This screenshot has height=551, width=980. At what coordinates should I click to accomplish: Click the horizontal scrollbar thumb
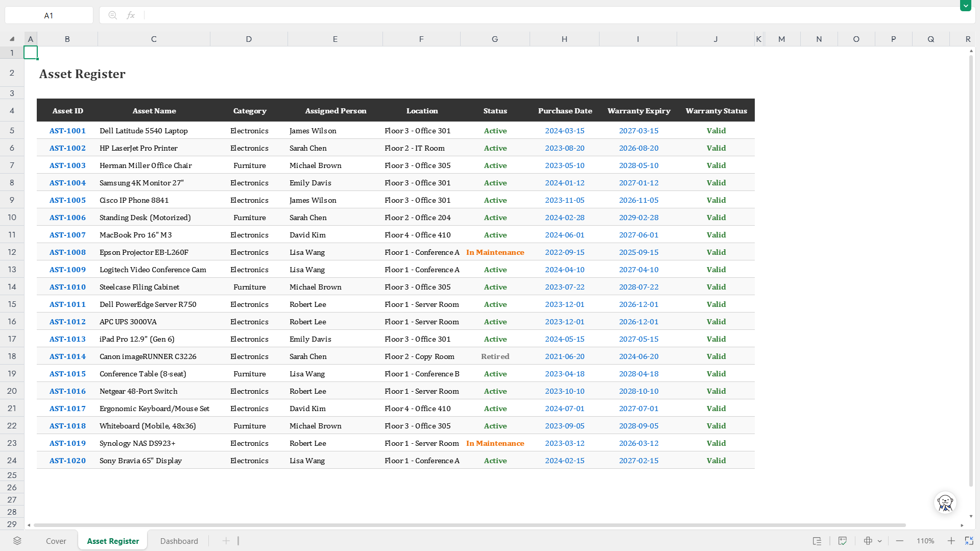point(470,525)
